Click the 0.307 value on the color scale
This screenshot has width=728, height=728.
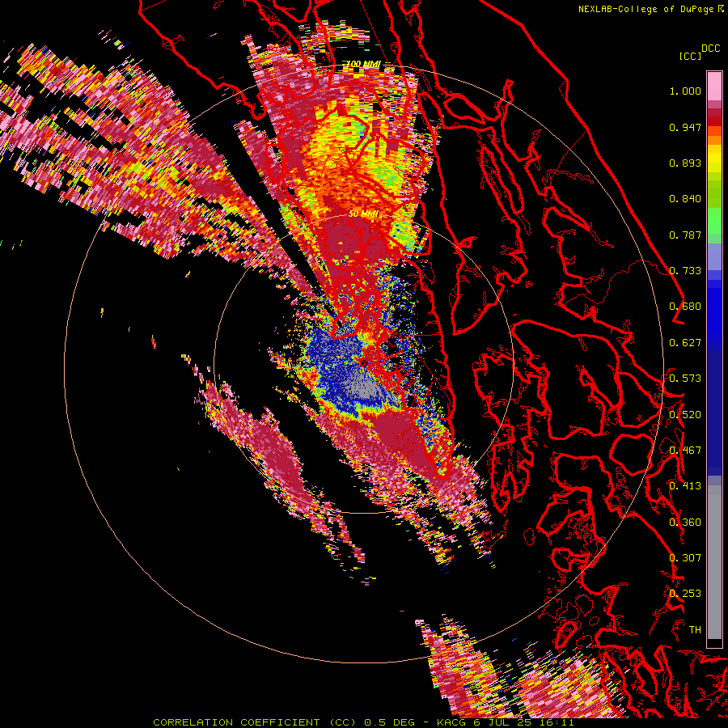(685, 558)
